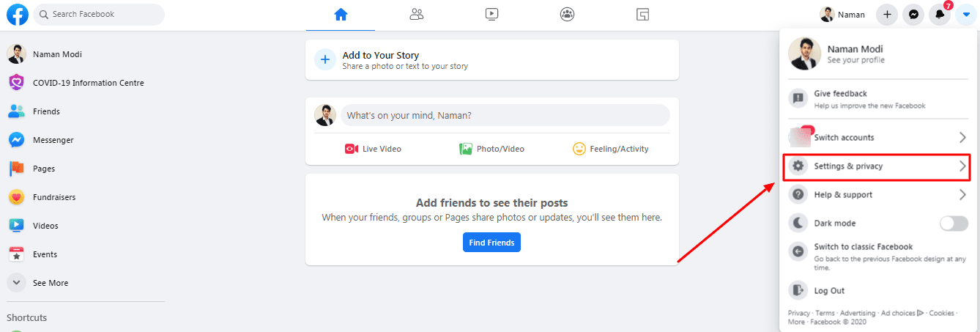Open Events calendar icon in sidebar
The height and width of the screenshot is (332, 980).
[16, 254]
